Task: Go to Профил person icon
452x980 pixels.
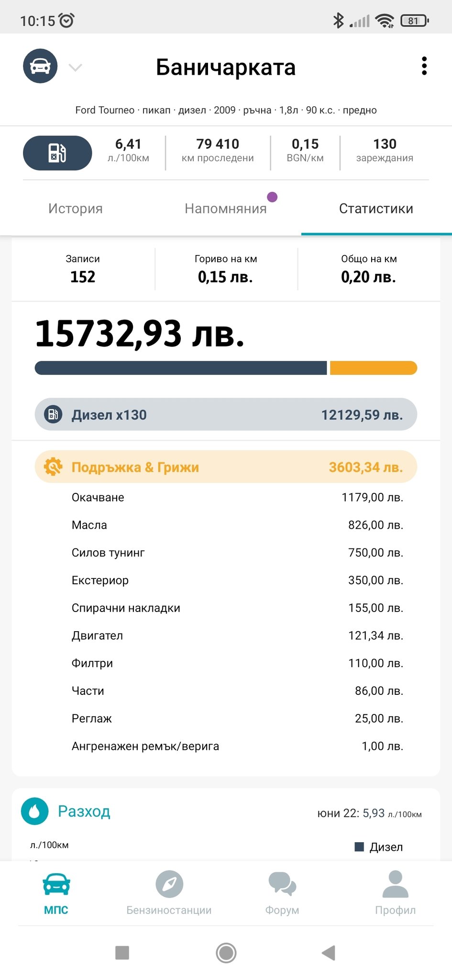Action: click(x=395, y=884)
